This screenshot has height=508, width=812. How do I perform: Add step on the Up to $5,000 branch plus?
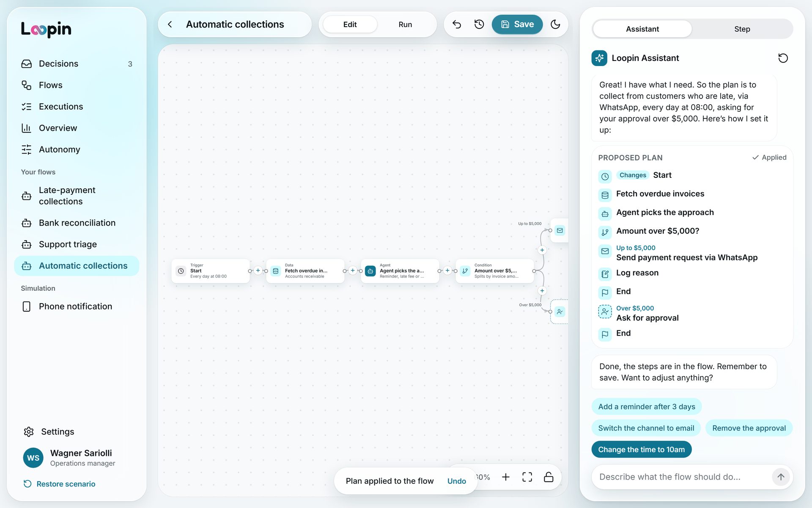click(542, 250)
